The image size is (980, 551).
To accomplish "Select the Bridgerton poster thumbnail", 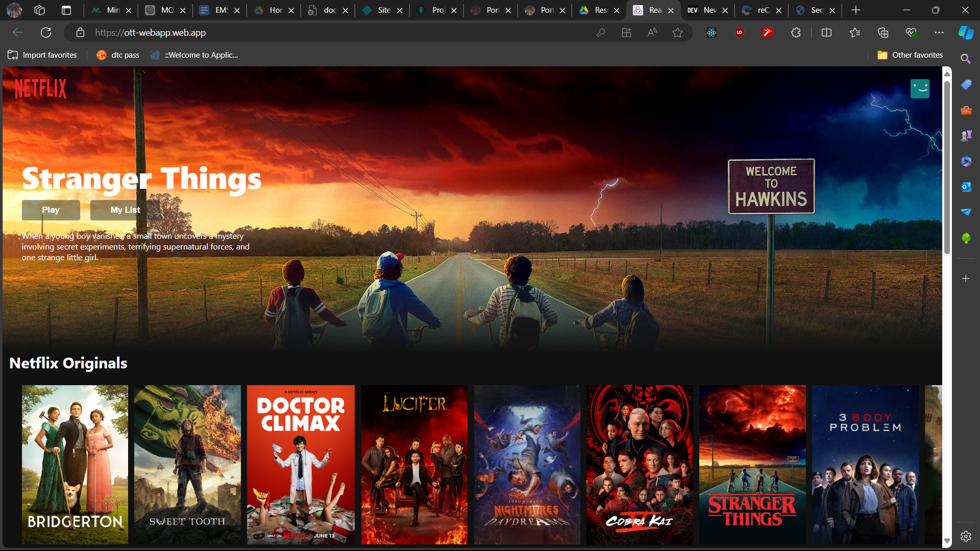I will pyautogui.click(x=75, y=464).
